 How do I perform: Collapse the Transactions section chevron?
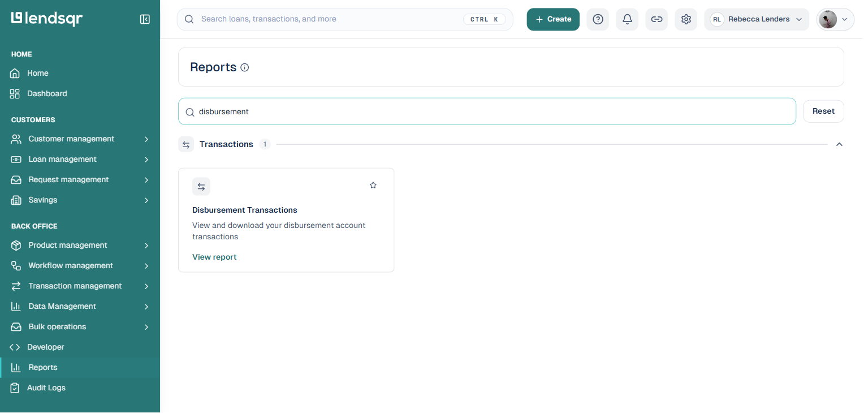tap(839, 144)
